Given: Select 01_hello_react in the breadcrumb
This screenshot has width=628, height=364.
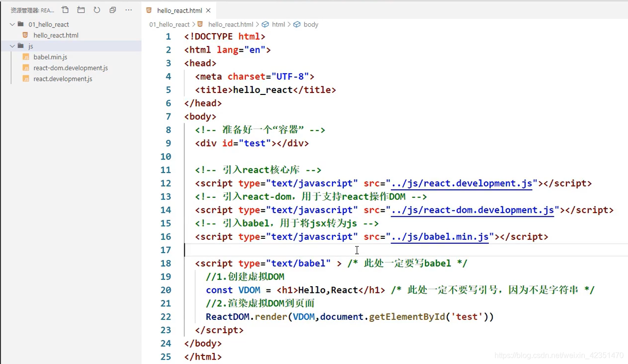Looking at the screenshot, I should tap(170, 24).
